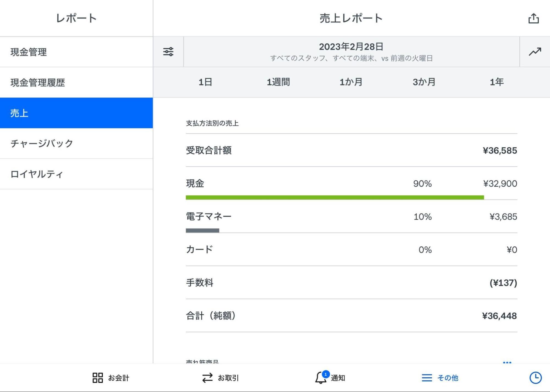Viewport: 550px width, 392px height.
Task: Click the green 現金 90% progress bar
Action: pyautogui.click(x=335, y=197)
